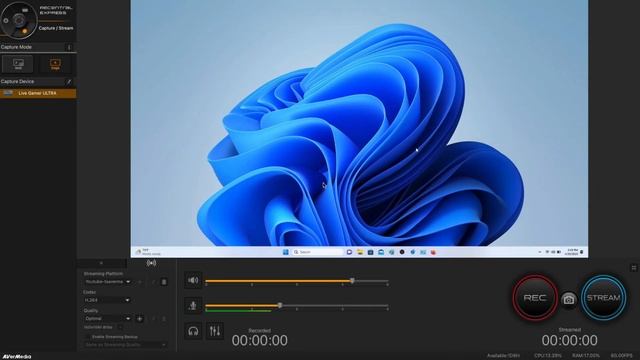This screenshot has height=360, width=640.
Task: Click the orange Capture/Stream dial button
Action: 24,31
